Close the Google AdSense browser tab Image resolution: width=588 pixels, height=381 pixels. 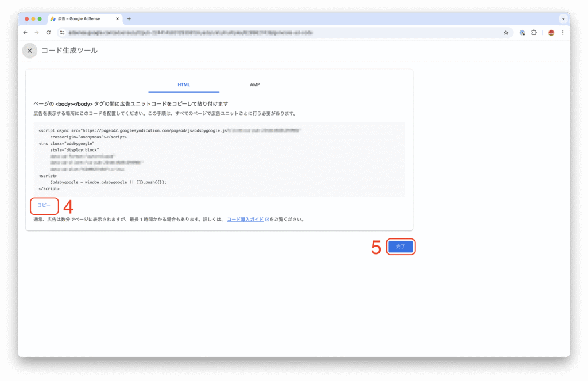tap(117, 19)
